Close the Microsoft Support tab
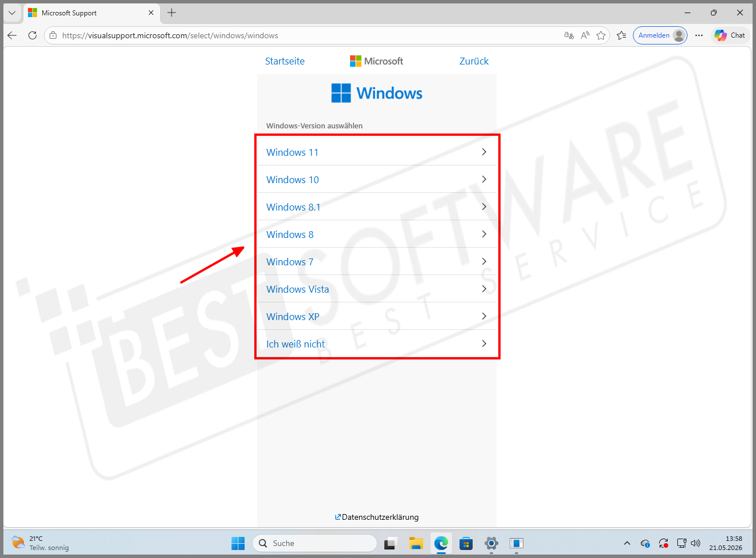The image size is (756, 558). tap(151, 13)
